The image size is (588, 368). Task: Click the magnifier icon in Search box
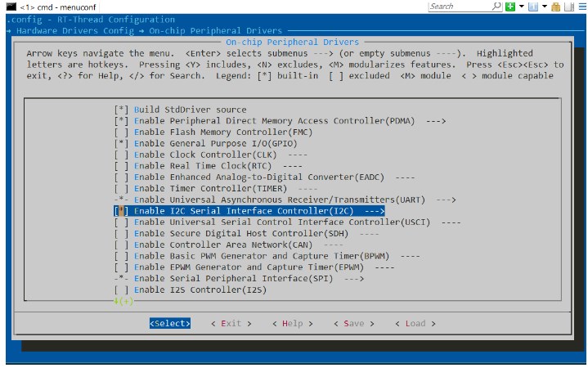[x=496, y=6]
